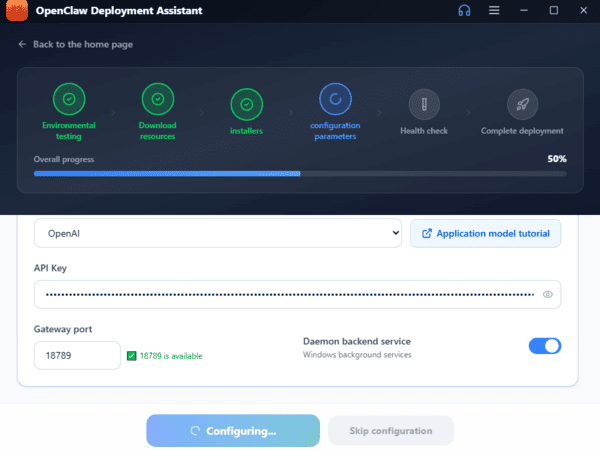This screenshot has width=600, height=451.
Task: Click the headset support icon in title bar
Action: tap(464, 11)
